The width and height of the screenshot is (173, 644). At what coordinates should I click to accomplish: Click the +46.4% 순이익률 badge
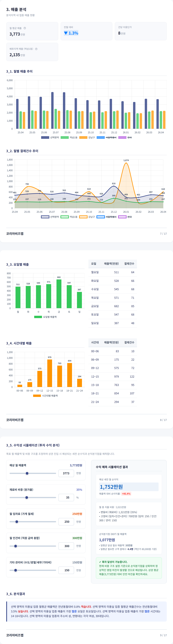pos(126,494)
